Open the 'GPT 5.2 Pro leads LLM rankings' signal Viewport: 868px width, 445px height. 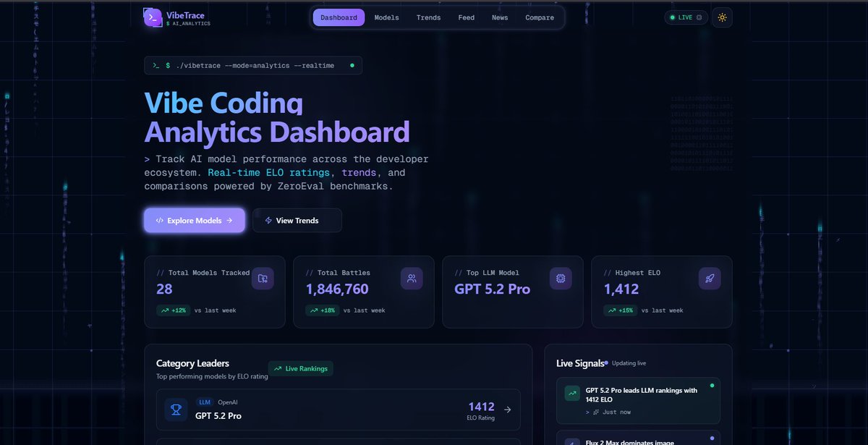638,401
